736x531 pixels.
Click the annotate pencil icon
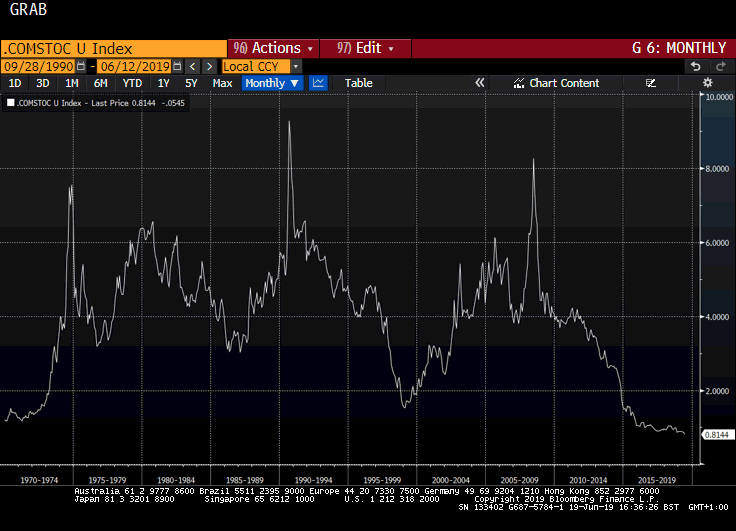click(x=651, y=83)
